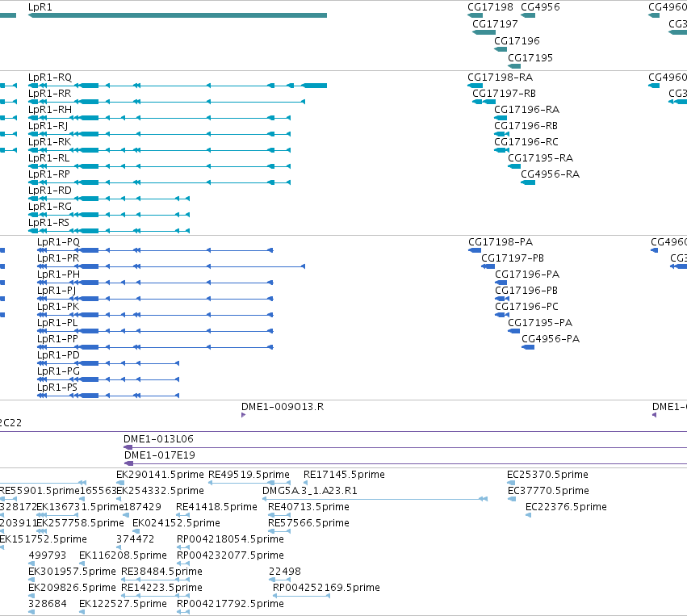The height and width of the screenshot is (616, 687).
Task: Click the LpR1-PJ protein label
Action: pos(57,291)
